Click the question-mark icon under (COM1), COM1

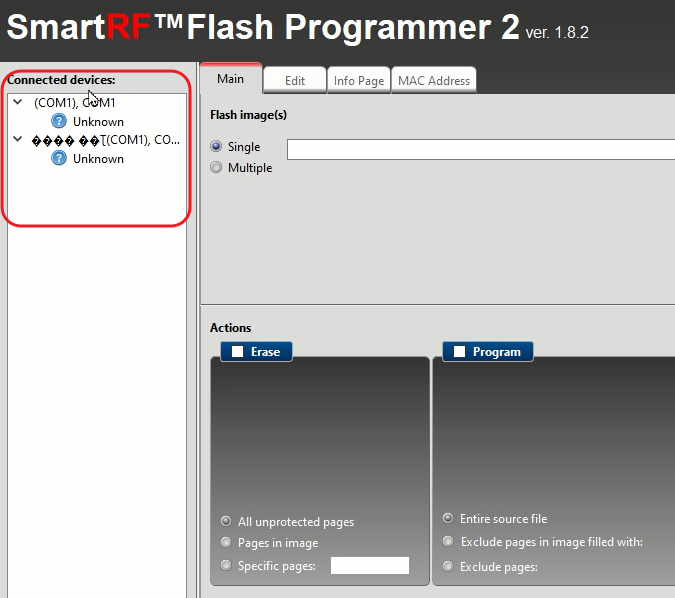[x=59, y=121]
